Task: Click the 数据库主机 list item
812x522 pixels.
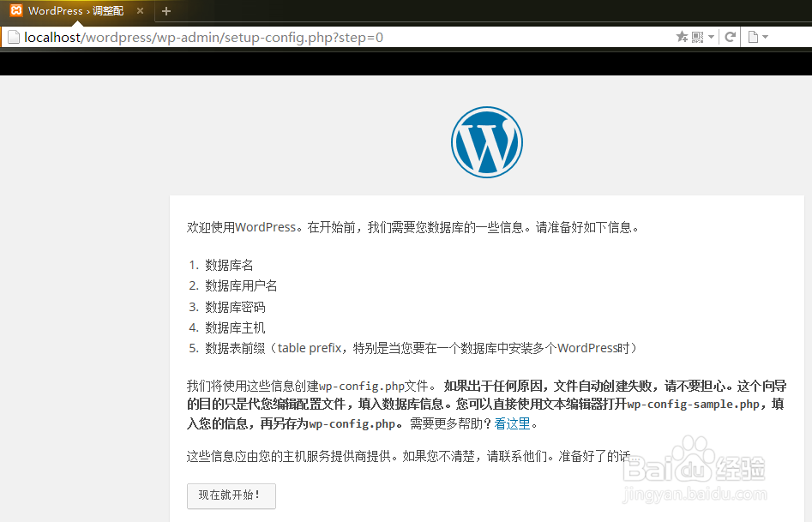Action: (237, 327)
